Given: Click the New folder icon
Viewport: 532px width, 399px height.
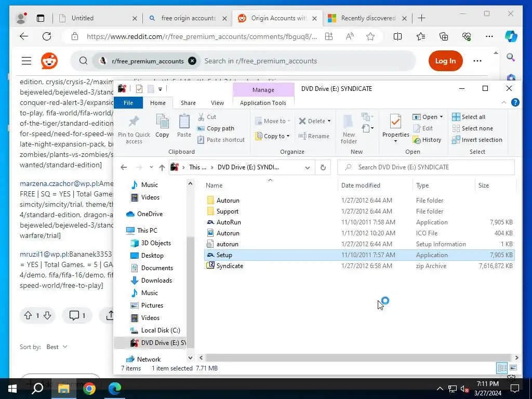Looking at the screenshot, I should (349, 122).
